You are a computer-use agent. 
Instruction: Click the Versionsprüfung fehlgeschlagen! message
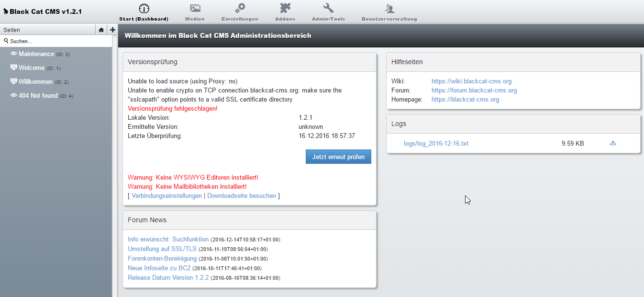click(173, 109)
